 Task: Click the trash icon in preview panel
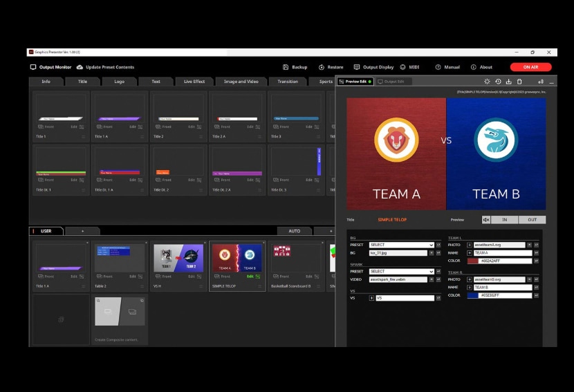click(519, 82)
